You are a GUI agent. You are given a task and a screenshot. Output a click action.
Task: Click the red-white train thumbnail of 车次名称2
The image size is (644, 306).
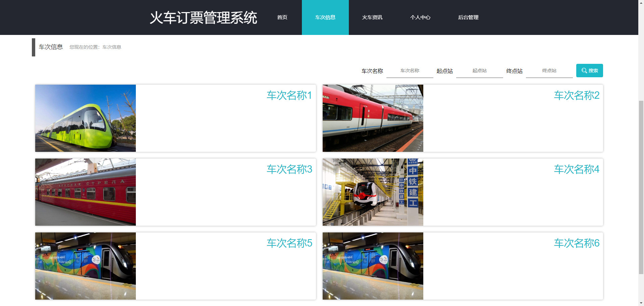[373, 118]
